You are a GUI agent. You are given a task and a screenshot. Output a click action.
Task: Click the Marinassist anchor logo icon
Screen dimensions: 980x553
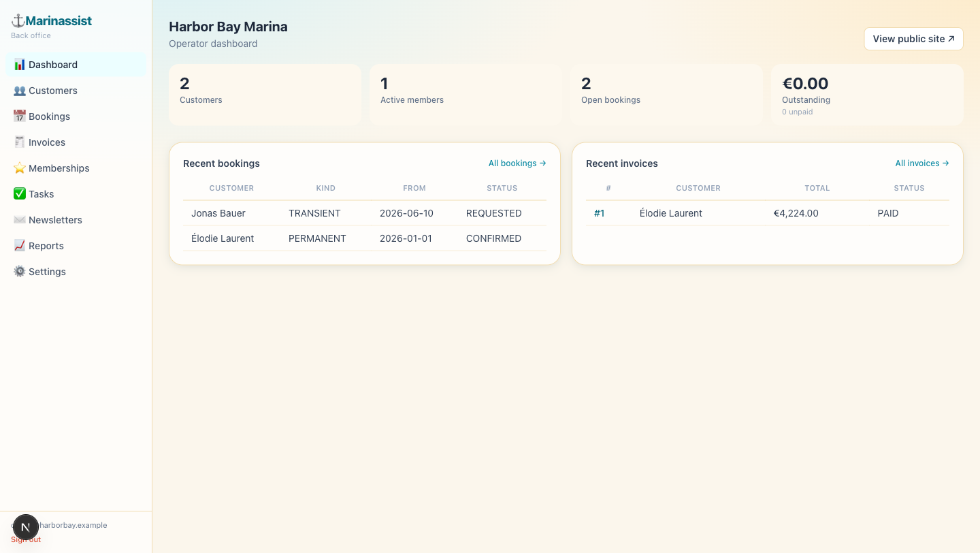18,21
